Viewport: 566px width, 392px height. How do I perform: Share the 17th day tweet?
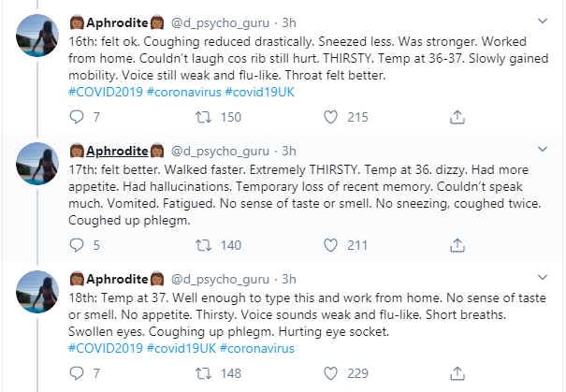tap(457, 246)
